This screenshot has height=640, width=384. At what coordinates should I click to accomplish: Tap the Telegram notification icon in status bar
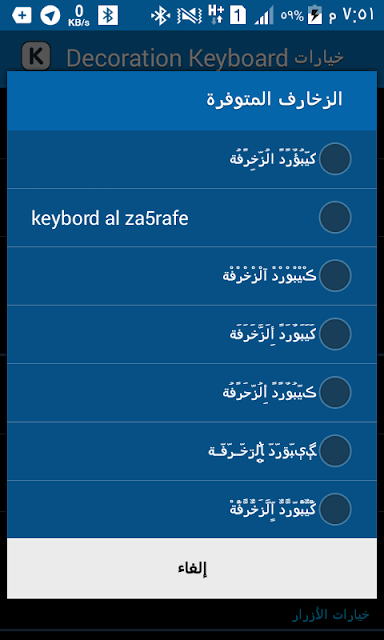click(x=50, y=16)
